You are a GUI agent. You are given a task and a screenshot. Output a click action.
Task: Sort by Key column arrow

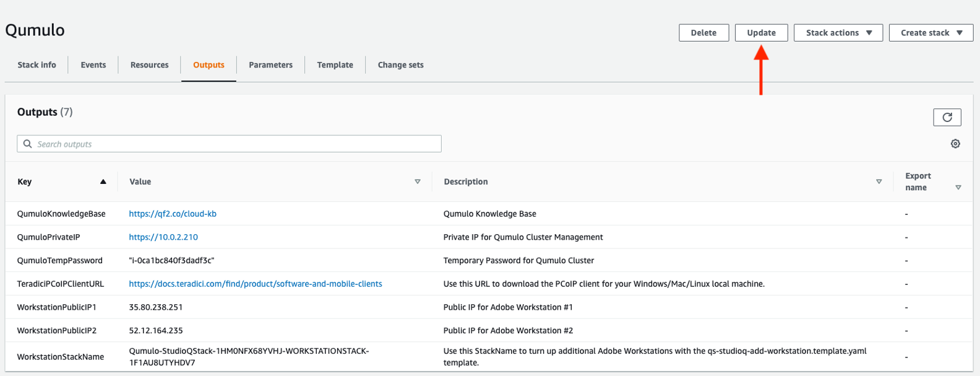[103, 181]
